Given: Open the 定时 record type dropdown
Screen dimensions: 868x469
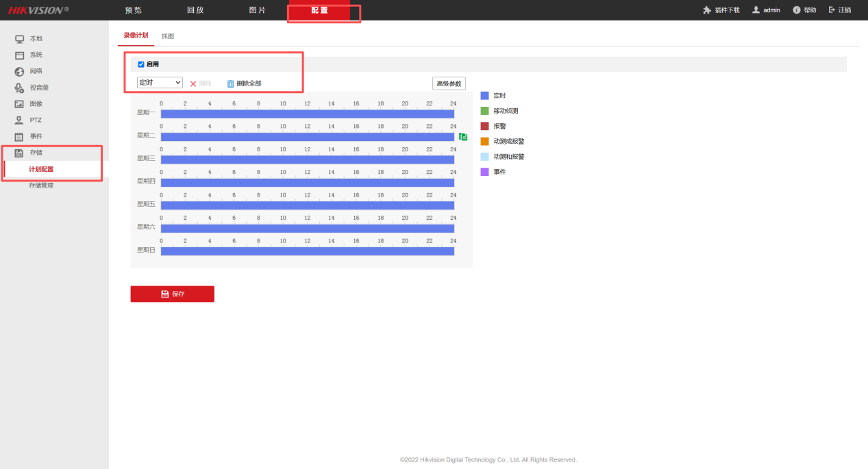Looking at the screenshot, I should 160,83.
